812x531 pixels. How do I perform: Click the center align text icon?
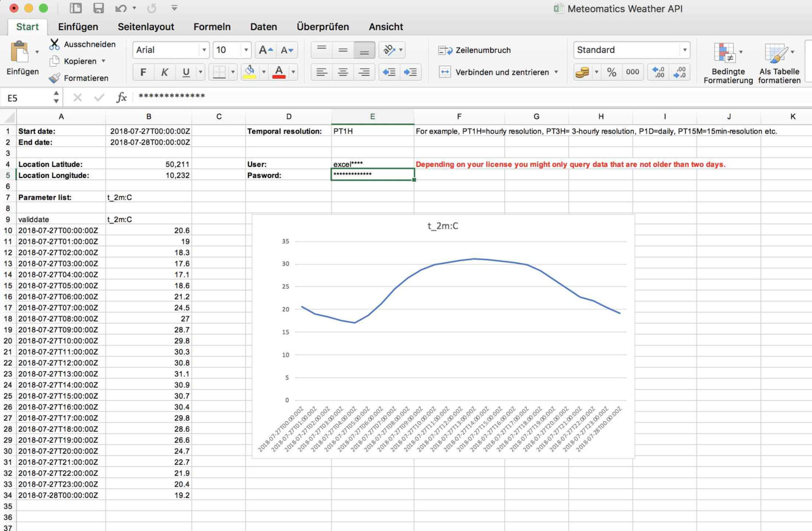click(x=343, y=72)
